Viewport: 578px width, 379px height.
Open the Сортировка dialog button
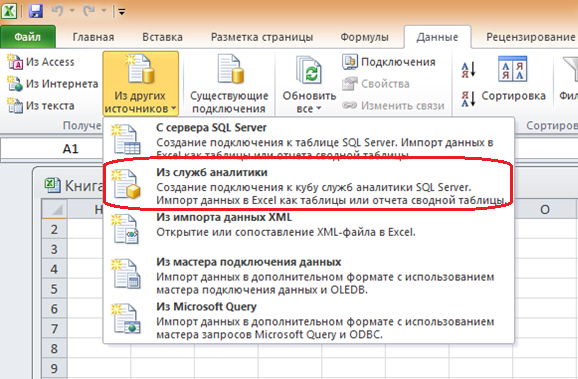pyautogui.click(x=513, y=79)
